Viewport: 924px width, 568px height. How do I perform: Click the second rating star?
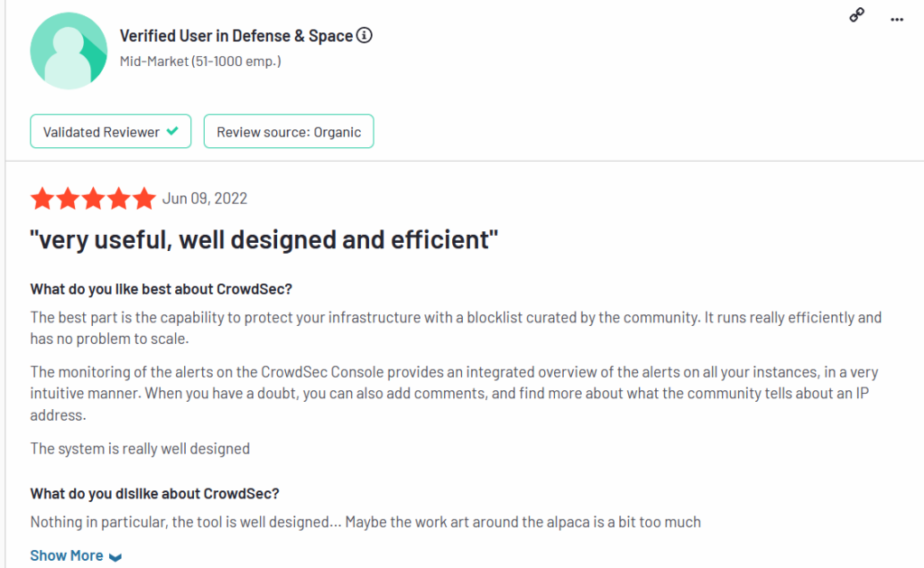(67, 200)
